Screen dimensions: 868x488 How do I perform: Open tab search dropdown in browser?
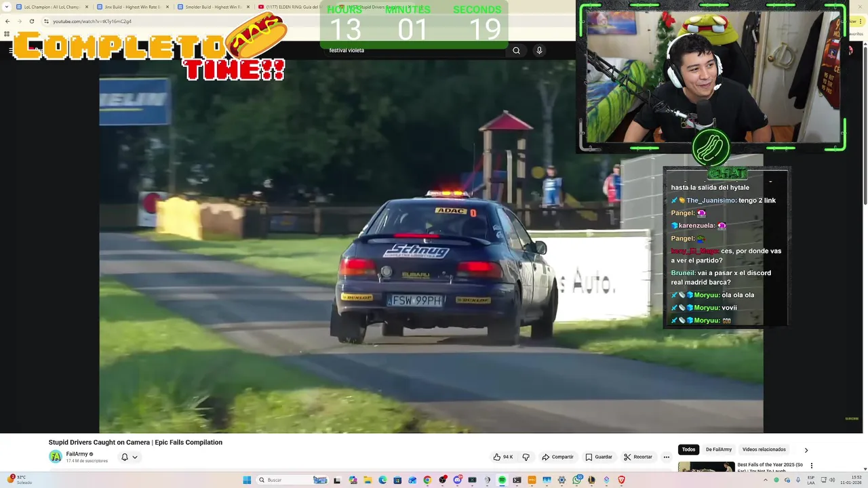(6, 7)
